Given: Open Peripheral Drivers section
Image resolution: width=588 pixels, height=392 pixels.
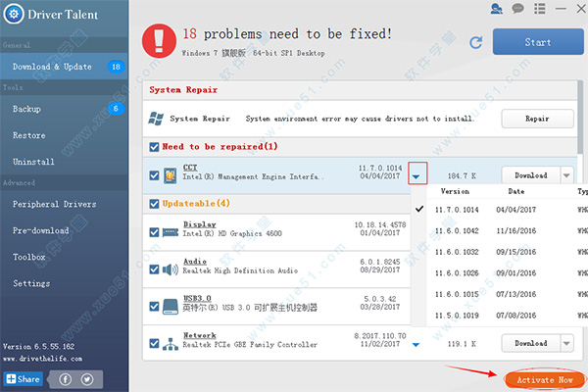Looking at the screenshot, I should (64, 204).
